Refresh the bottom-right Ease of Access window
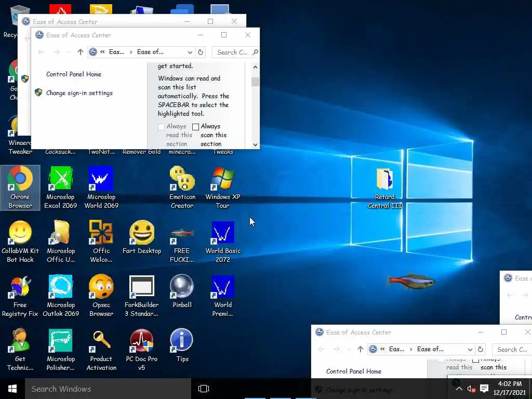 click(481, 350)
